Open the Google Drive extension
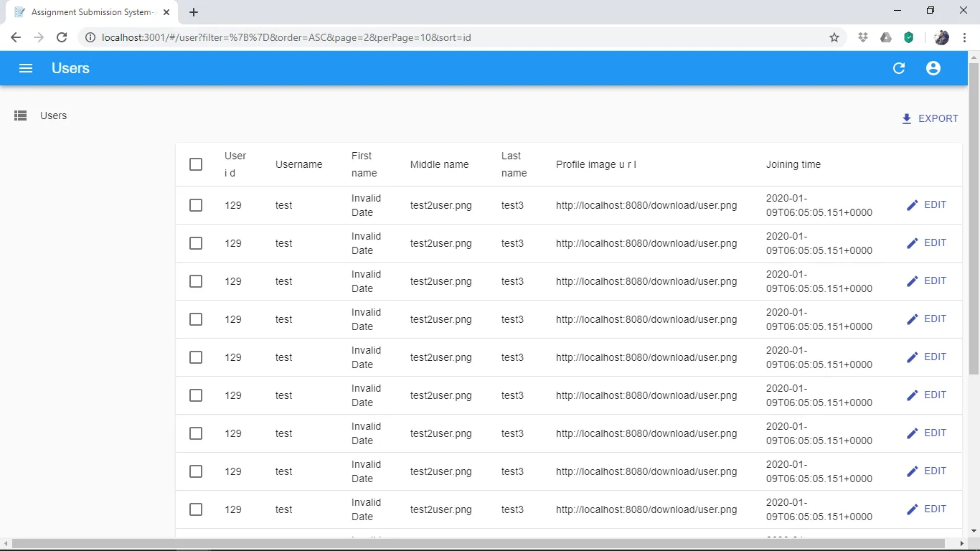Screen dimensions: 980x551 click(886, 37)
